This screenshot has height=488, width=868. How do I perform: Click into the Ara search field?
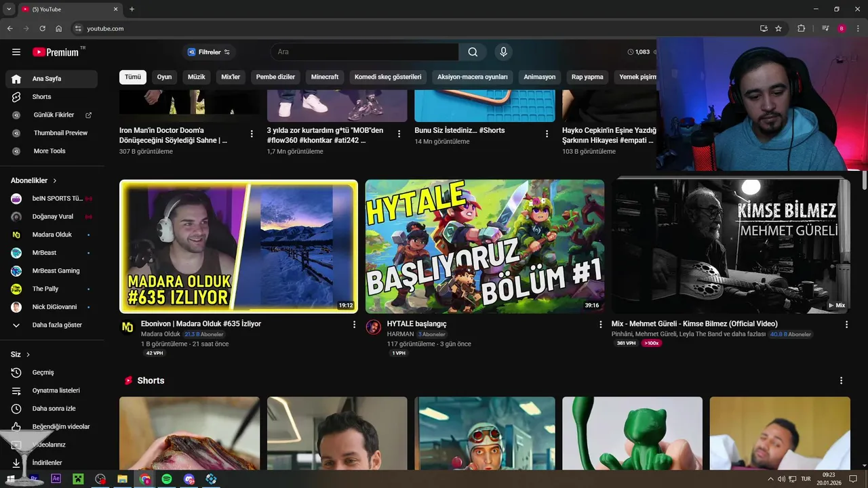365,52
